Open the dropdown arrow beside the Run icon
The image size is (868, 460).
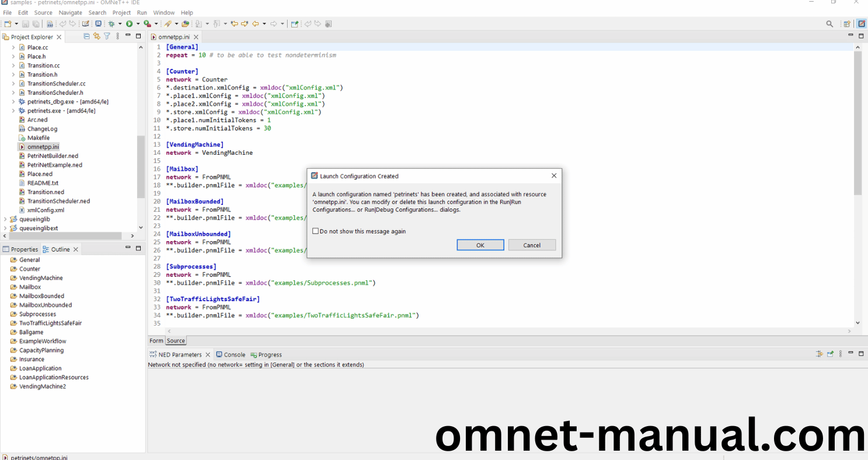(138, 24)
